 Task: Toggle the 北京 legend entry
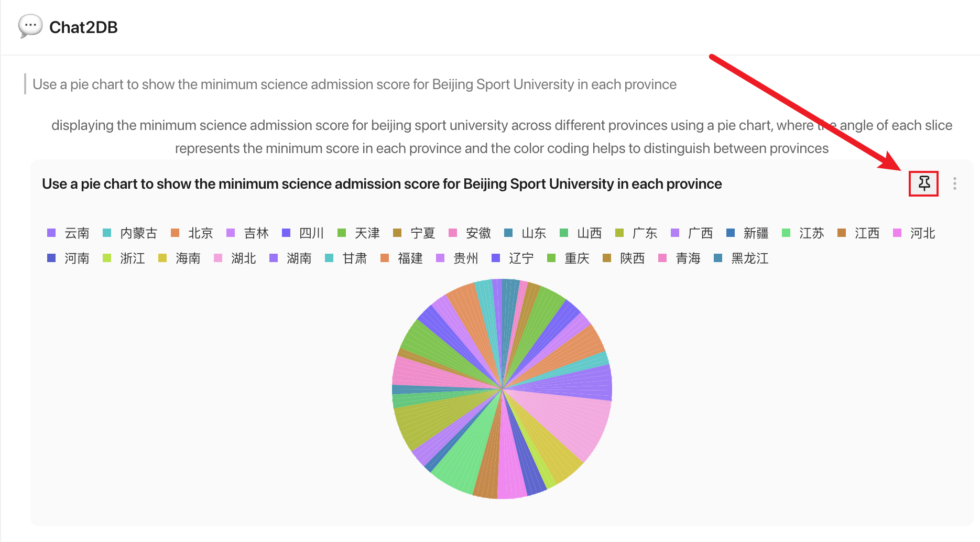point(192,233)
